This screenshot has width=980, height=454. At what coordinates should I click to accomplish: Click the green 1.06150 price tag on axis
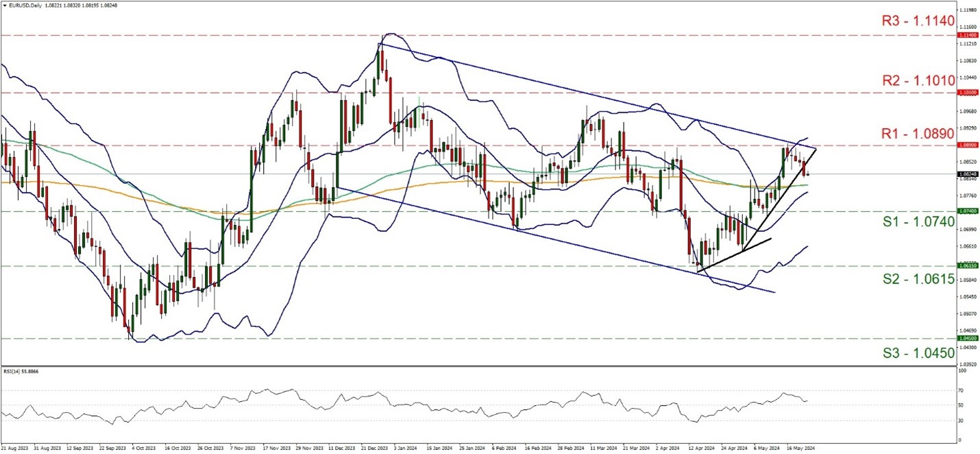pos(968,265)
